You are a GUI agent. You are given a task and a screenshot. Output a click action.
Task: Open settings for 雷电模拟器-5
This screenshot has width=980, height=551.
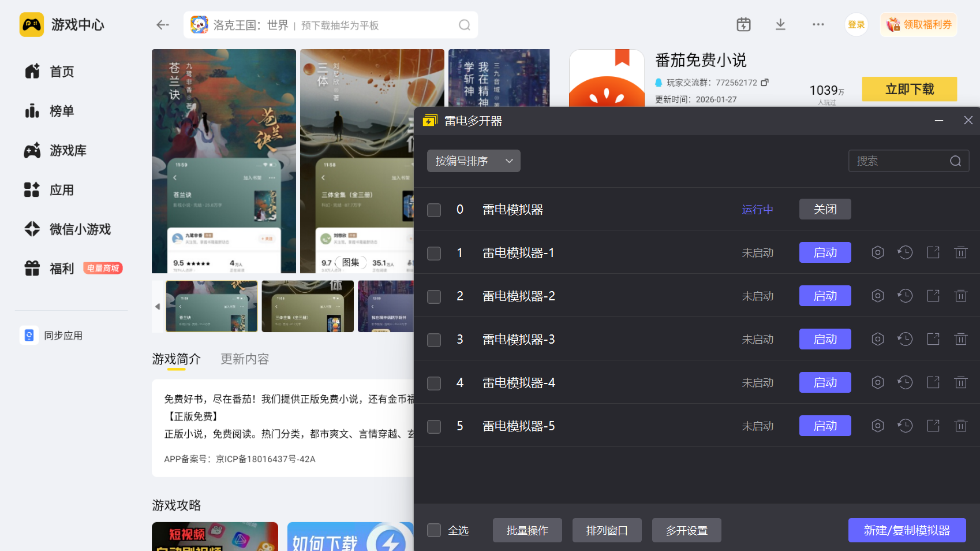click(x=877, y=426)
